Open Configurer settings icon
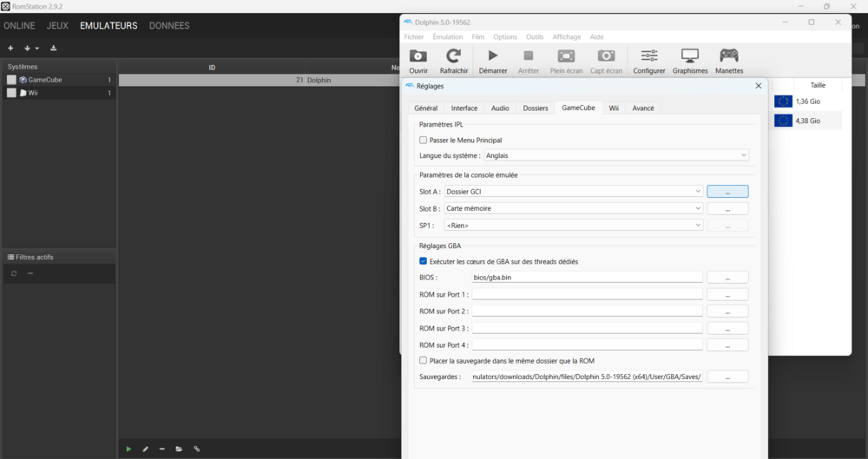 point(648,57)
